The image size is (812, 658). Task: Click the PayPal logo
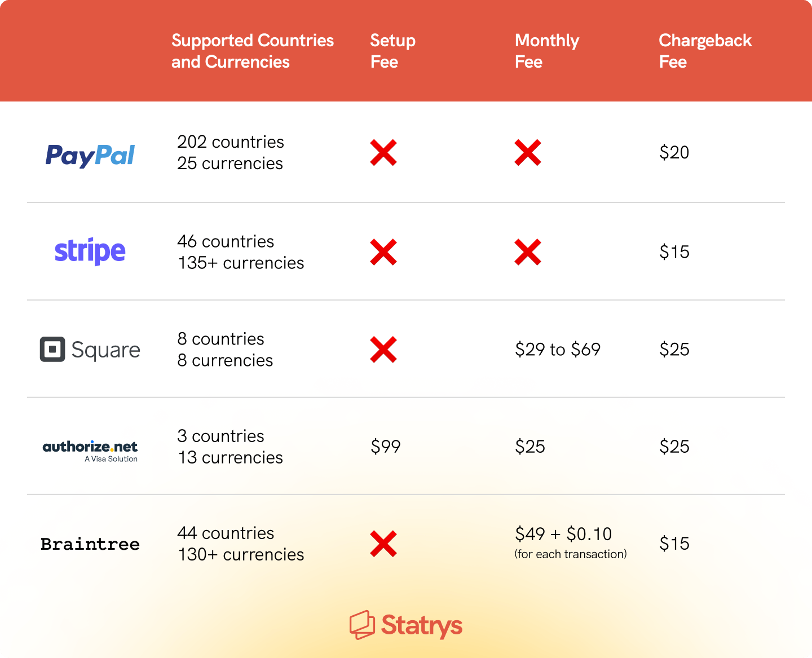90,155
